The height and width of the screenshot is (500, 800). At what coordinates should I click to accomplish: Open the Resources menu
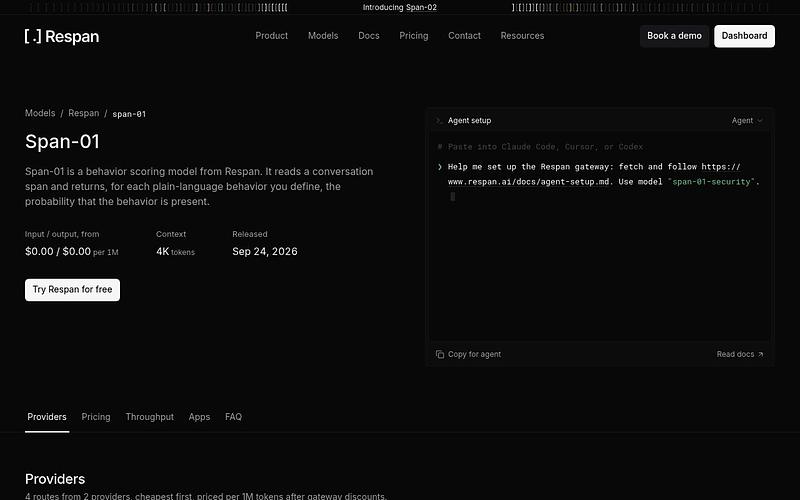(522, 36)
